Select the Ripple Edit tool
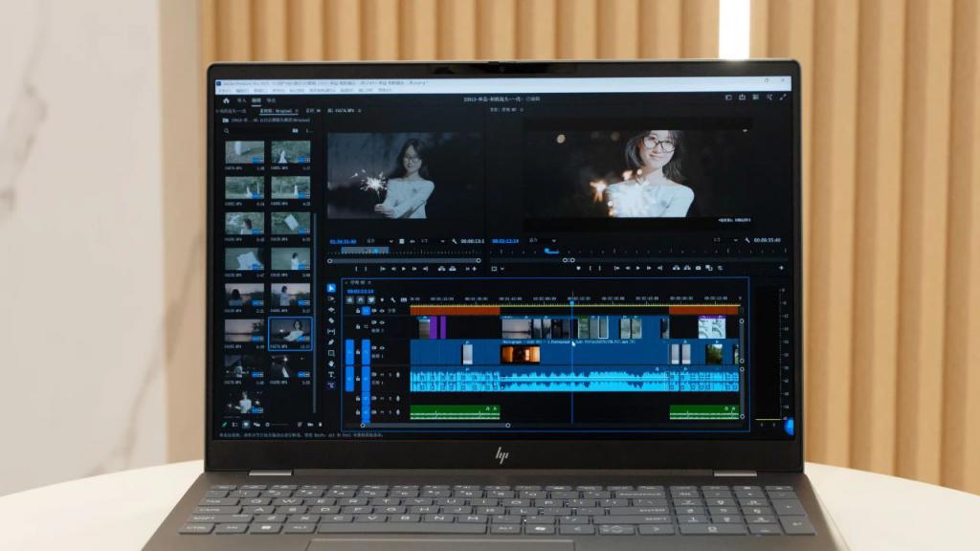980x551 pixels. tap(331, 310)
